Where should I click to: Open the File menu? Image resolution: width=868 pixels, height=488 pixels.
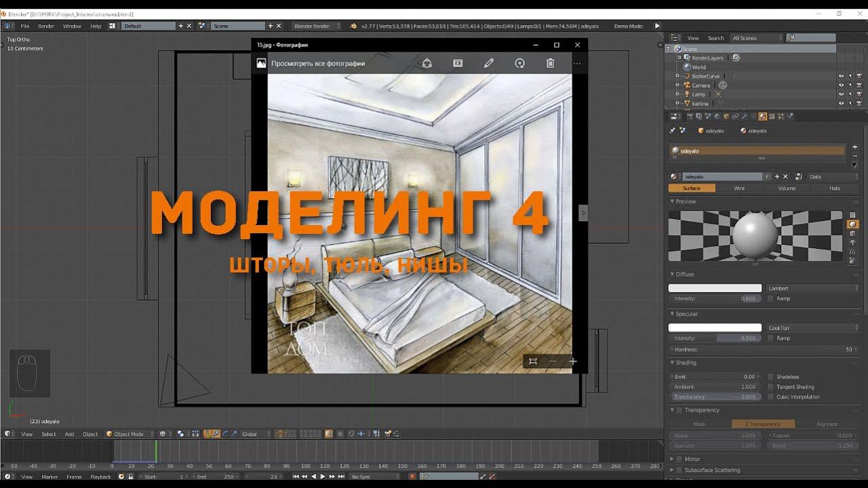tap(25, 26)
